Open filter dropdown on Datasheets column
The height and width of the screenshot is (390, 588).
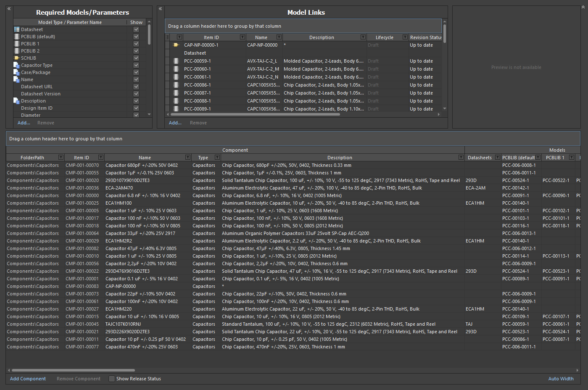point(498,158)
